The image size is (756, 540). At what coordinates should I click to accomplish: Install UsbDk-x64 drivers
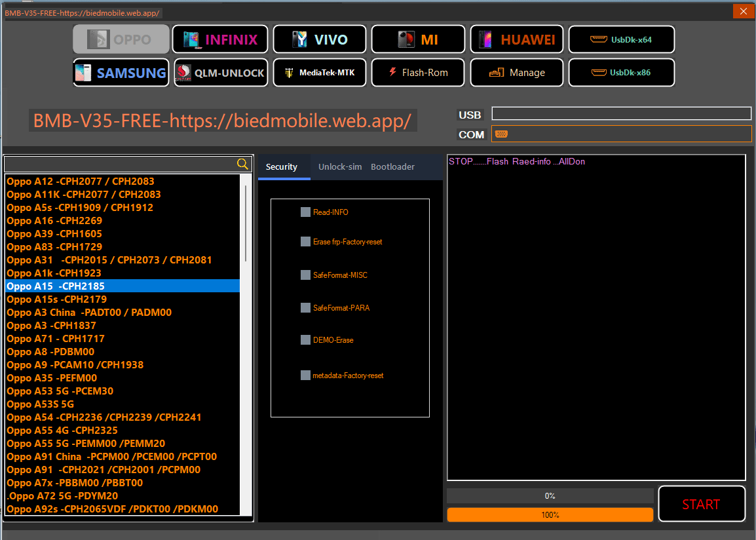[621, 39]
